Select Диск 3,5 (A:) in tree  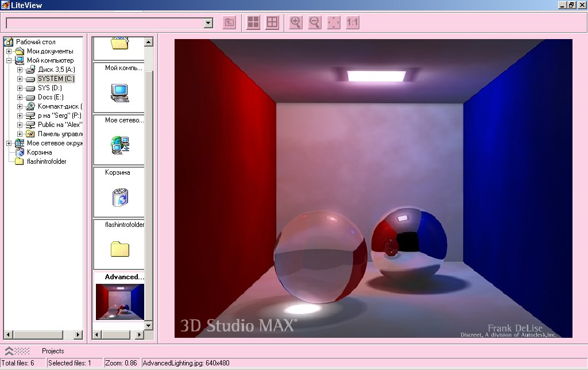[56, 70]
